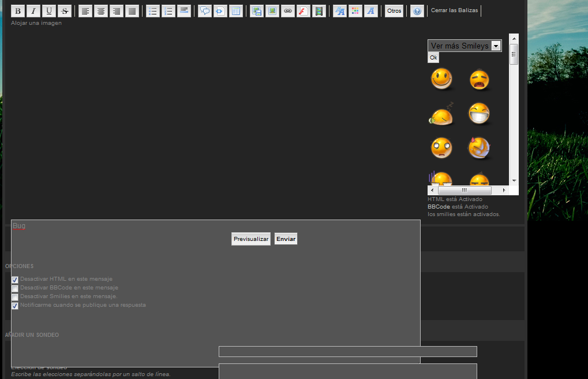Viewport: 588px width, 379px height.
Task: Click the smiley panel scroll up arrow
Action: click(x=514, y=38)
